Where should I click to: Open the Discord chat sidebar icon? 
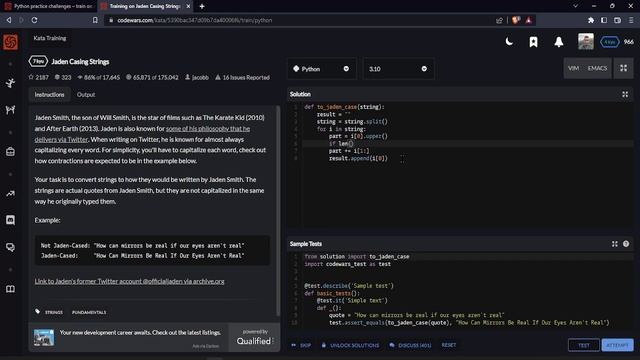coord(11,220)
